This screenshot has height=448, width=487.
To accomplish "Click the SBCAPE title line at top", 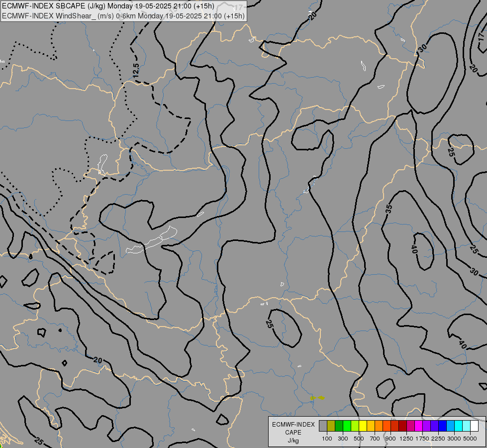I will [x=108, y=6].
